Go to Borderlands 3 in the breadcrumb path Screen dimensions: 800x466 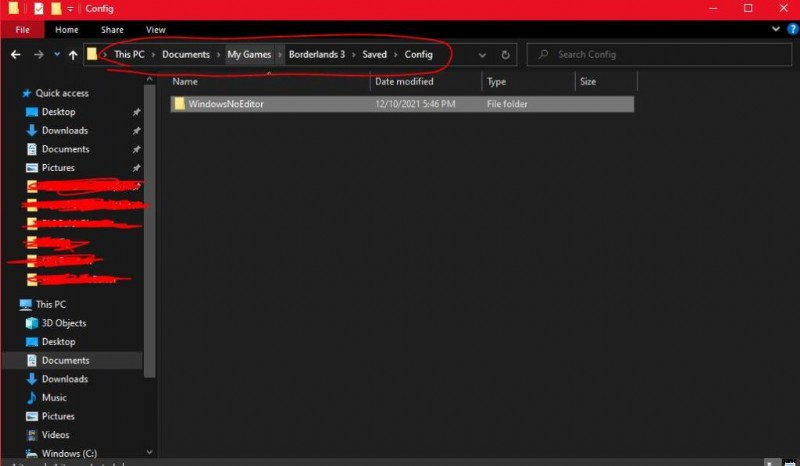click(x=316, y=55)
